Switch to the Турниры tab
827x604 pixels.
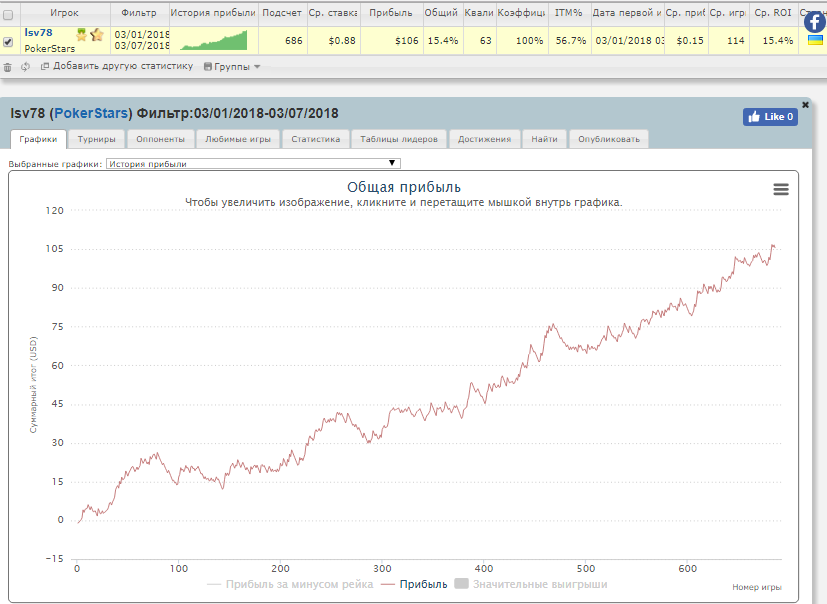[97, 139]
